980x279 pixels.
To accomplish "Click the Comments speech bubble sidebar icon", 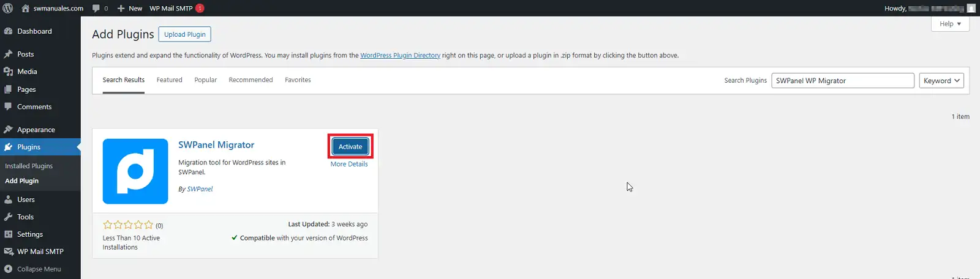I will click(8, 106).
